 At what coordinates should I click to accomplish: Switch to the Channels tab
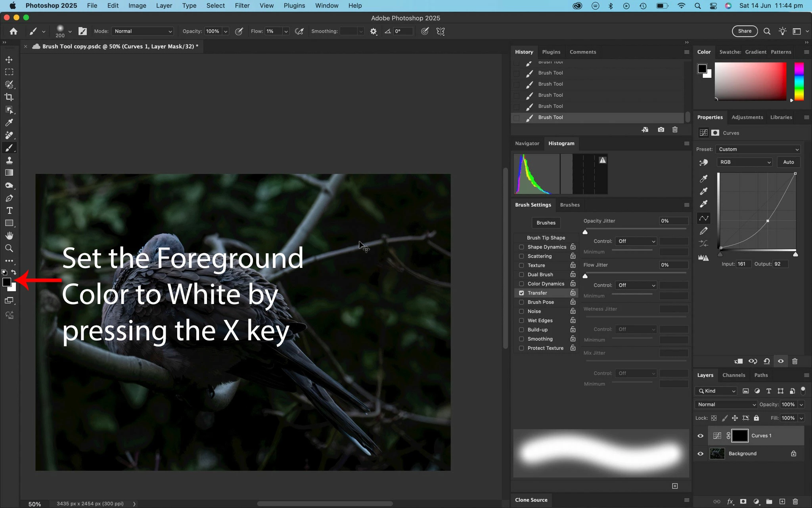pyautogui.click(x=733, y=375)
